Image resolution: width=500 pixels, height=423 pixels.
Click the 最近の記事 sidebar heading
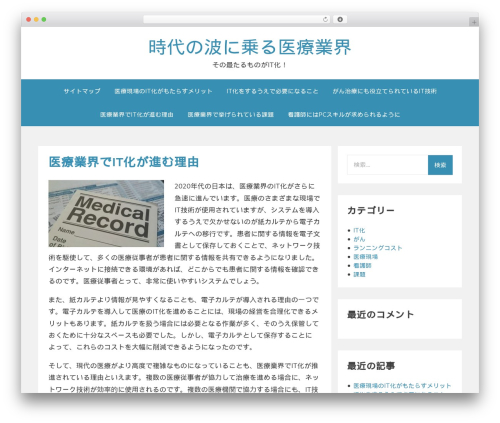coord(371,366)
